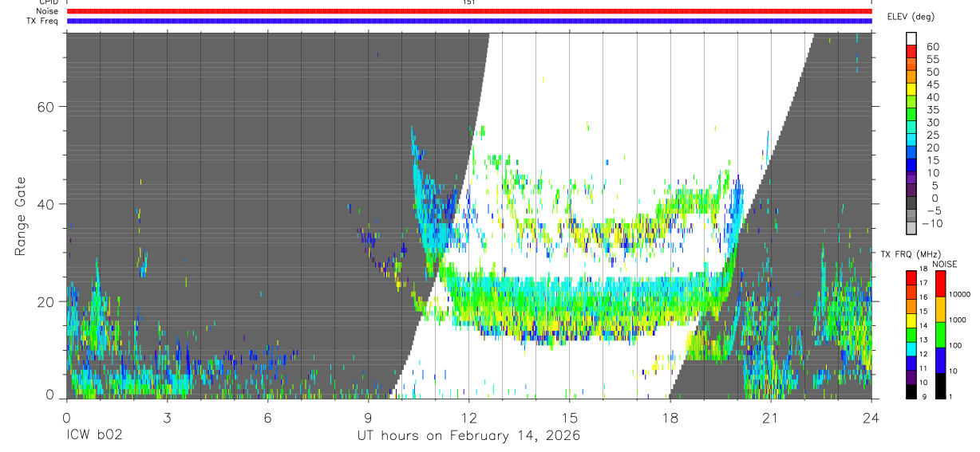Click the 6 tick on UT hours axis
Screen dimensions: 980x452
(x=267, y=418)
